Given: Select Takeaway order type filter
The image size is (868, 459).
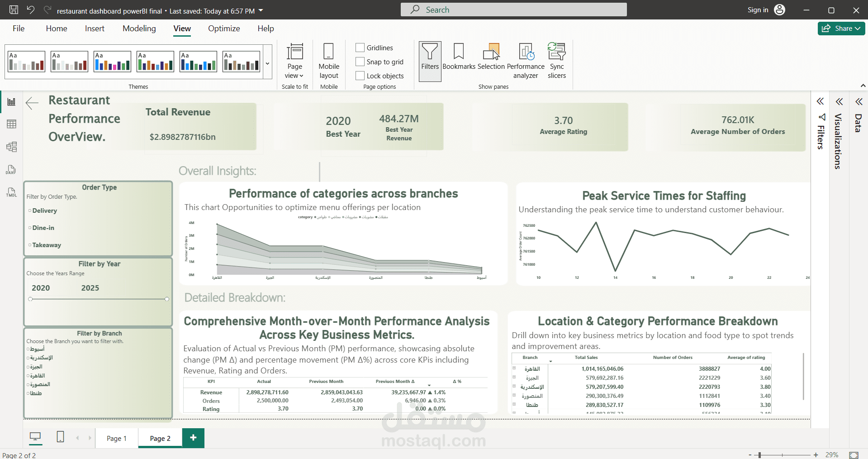Looking at the screenshot, I should click(x=30, y=245).
